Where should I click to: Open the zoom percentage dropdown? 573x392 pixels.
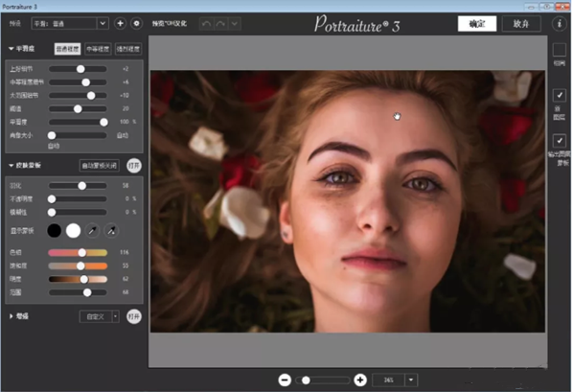click(x=411, y=380)
